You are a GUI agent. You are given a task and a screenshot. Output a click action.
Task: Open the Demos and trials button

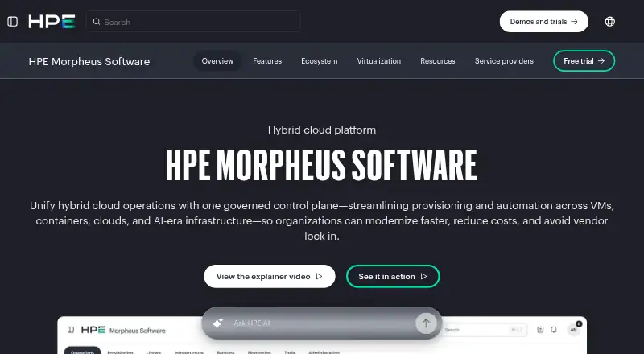pyautogui.click(x=544, y=22)
